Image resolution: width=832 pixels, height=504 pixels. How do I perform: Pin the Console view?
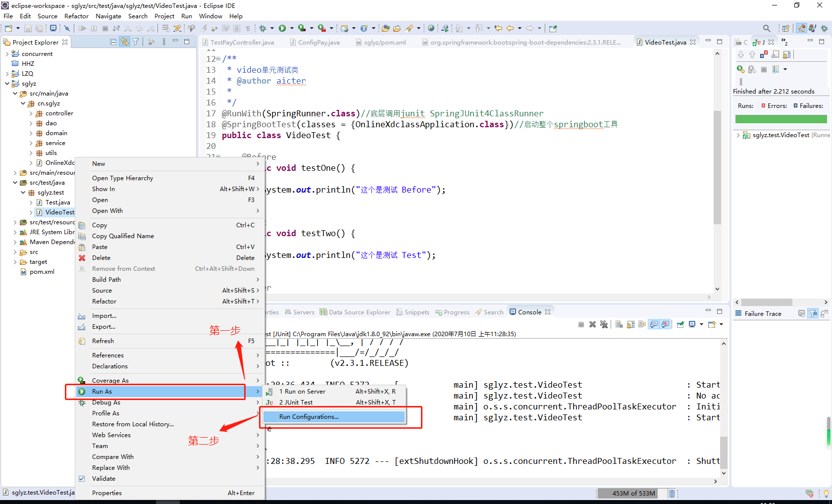click(680, 324)
